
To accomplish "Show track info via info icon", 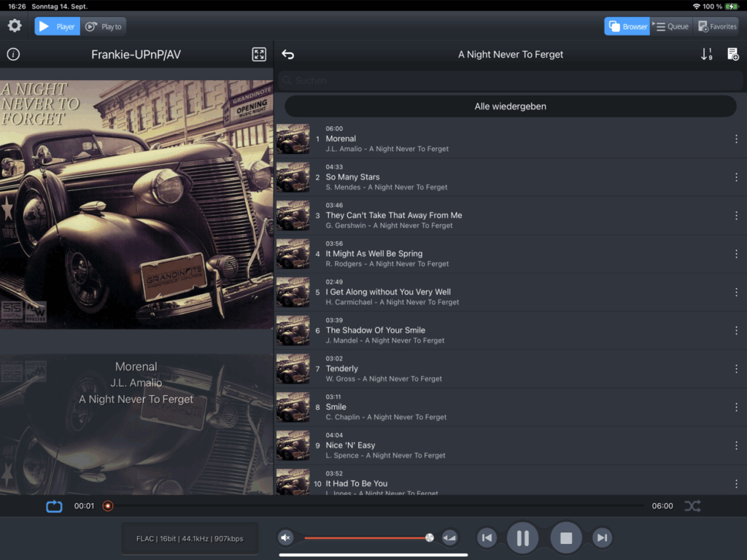I will click(13, 55).
